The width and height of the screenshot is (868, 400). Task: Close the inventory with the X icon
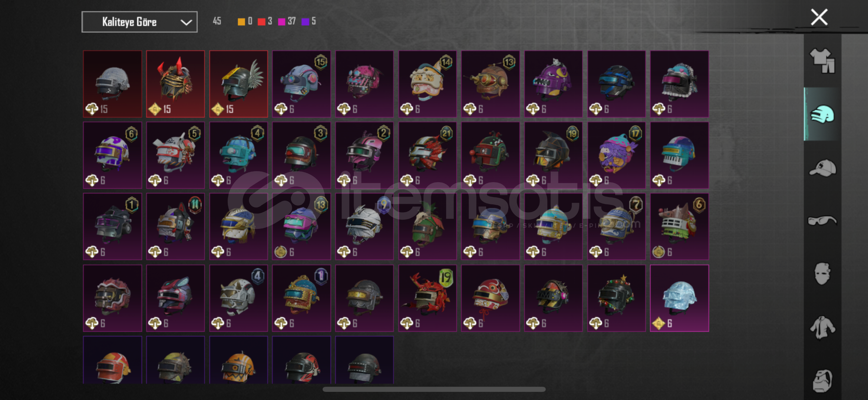[x=819, y=17]
